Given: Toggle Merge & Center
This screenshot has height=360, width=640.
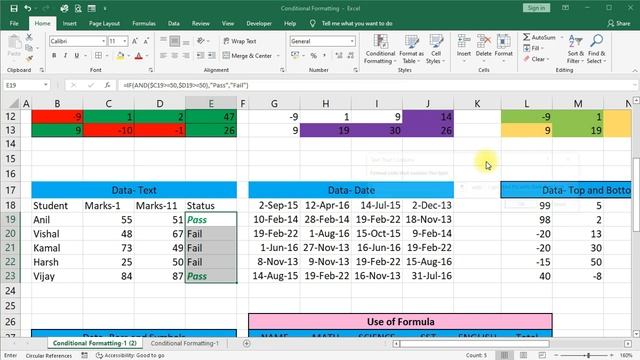Looking at the screenshot, I should (248, 56).
